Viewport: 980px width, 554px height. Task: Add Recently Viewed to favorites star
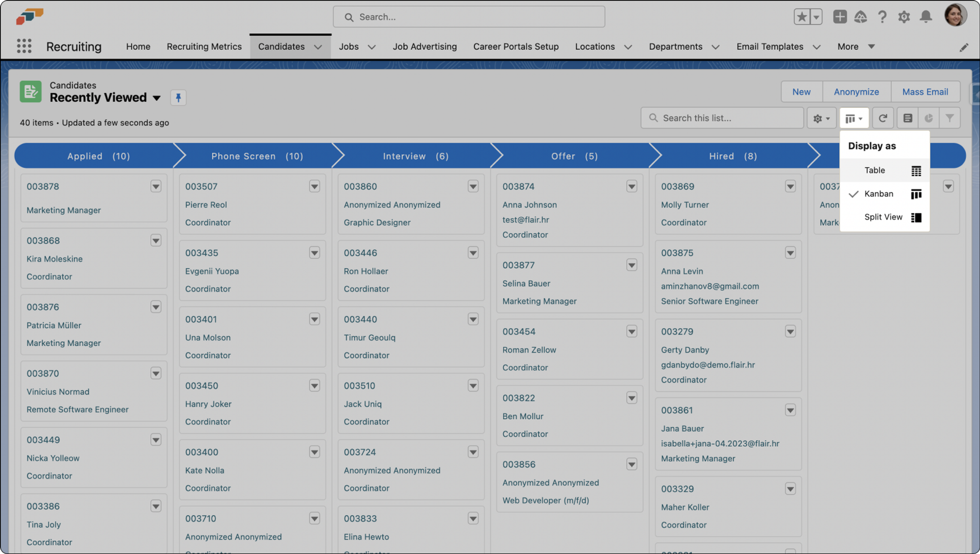pyautogui.click(x=801, y=16)
